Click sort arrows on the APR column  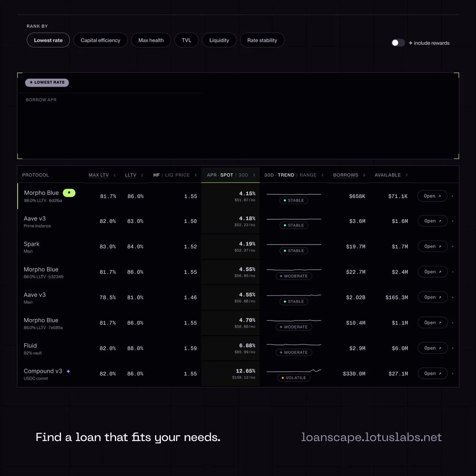[254, 175]
